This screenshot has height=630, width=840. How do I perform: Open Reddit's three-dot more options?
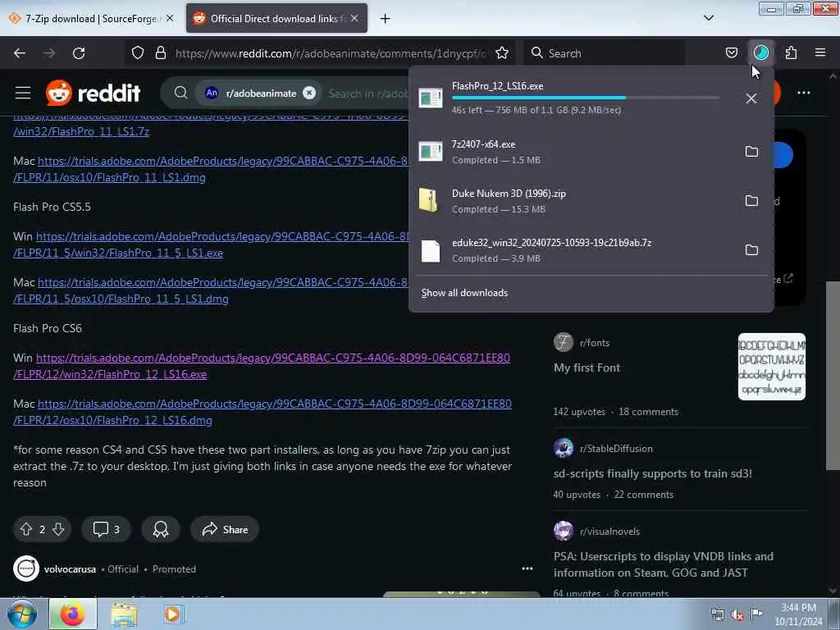coord(804,94)
